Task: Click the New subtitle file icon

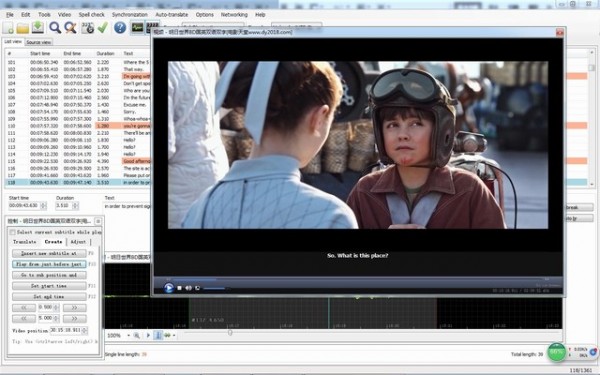Action: click(x=8, y=28)
